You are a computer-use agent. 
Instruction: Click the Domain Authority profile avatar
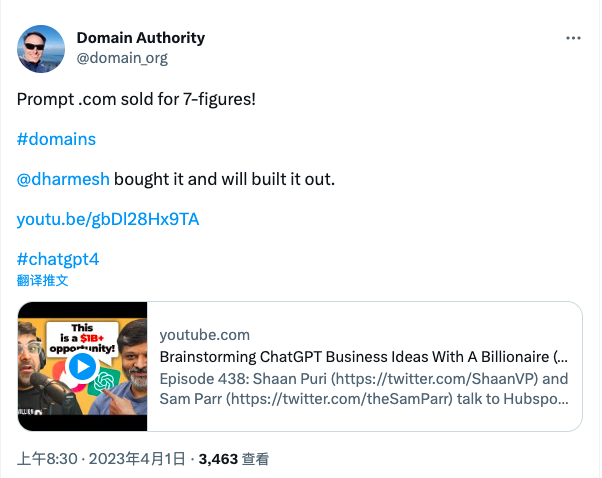[41, 49]
